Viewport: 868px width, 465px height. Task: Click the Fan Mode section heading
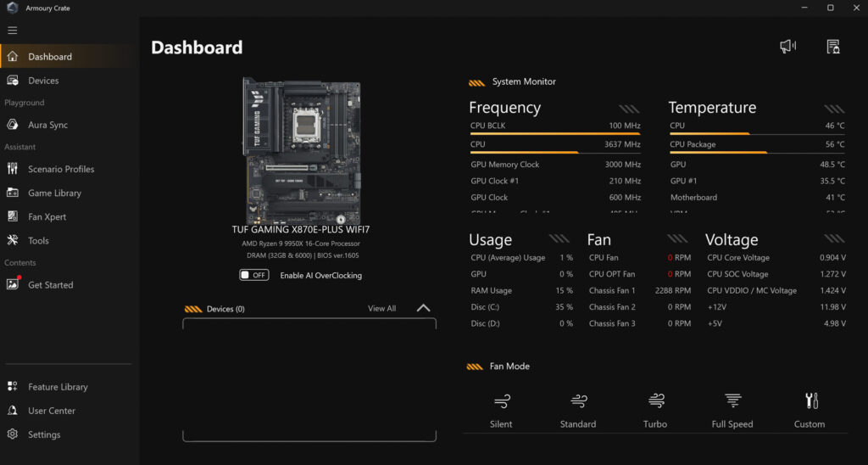pos(509,367)
